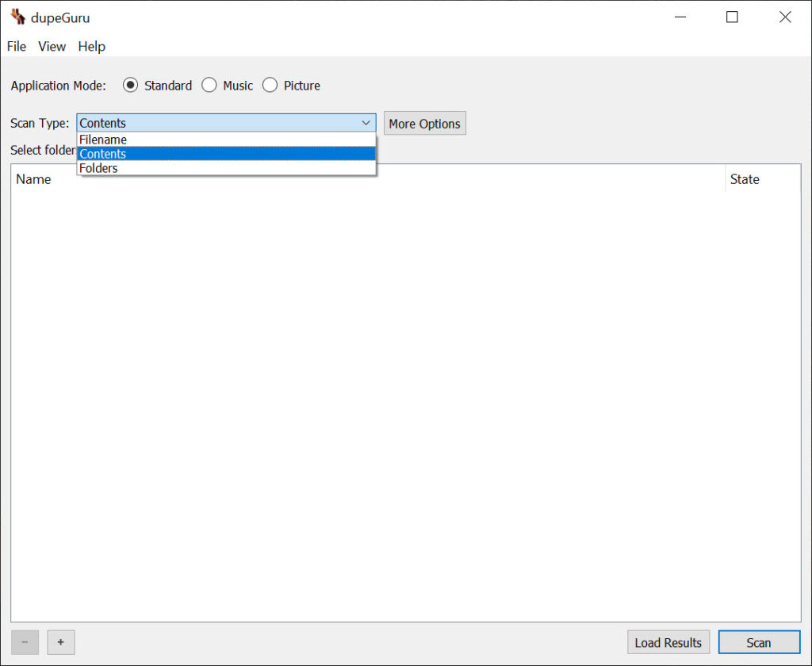Image resolution: width=812 pixels, height=666 pixels.
Task: Maximize the dupeGuru window
Action: [732, 17]
